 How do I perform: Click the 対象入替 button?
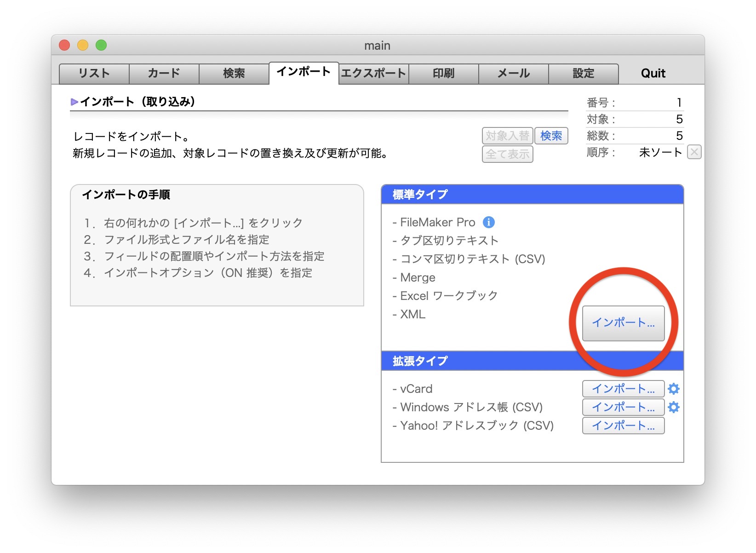pyautogui.click(x=507, y=136)
